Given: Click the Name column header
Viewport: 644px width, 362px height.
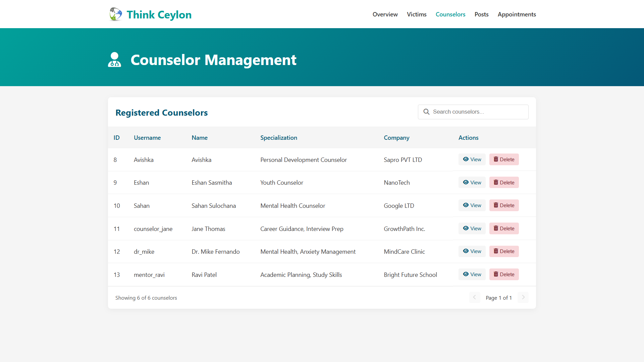Looking at the screenshot, I should click(x=200, y=138).
